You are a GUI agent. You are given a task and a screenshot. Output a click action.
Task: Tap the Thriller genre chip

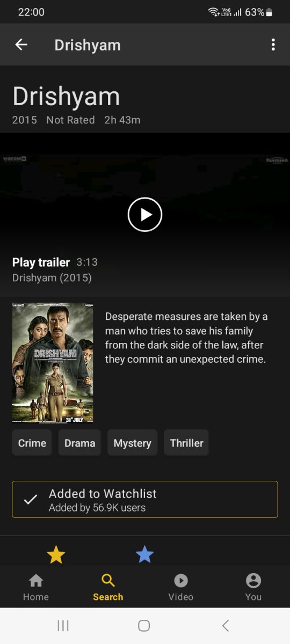(x=186, y=443)
